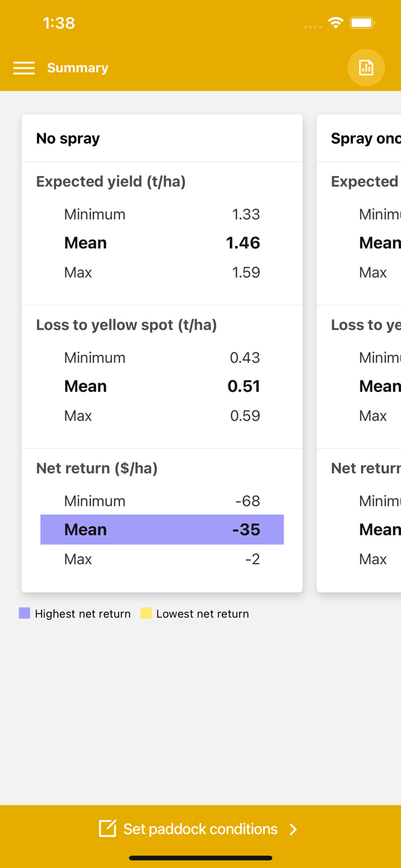Screen dimensions: 401x868
Task: Select the Loss to yellow spot Mean row
Action: [162, 387]
